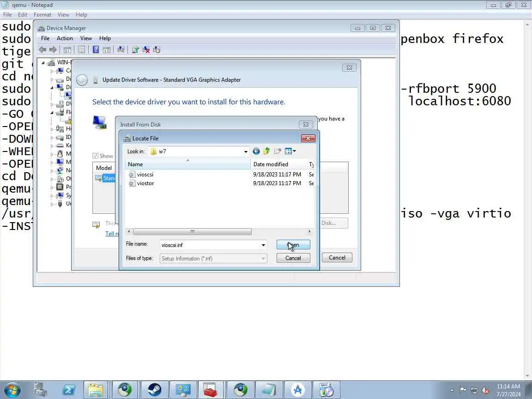Click the red X Uninstall toolbar icon
This screenshot has height=399, width=532.
click(x=146, y=49)
